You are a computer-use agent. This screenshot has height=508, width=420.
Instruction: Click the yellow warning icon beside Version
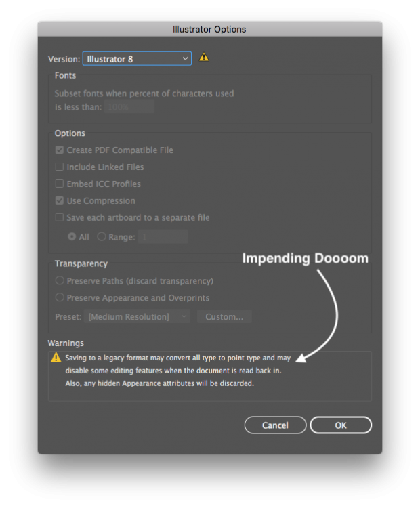[204, 57]
